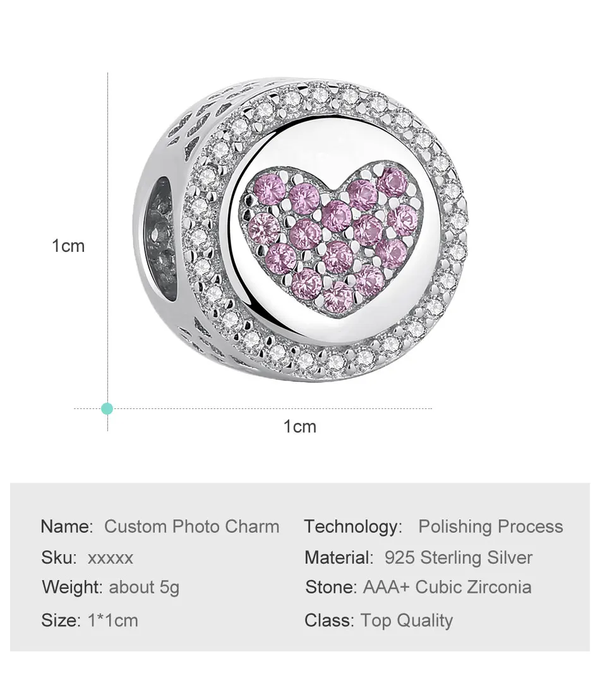Select the "Stone:" label
This screenshot has width=600, height=700.
point(332,588)
